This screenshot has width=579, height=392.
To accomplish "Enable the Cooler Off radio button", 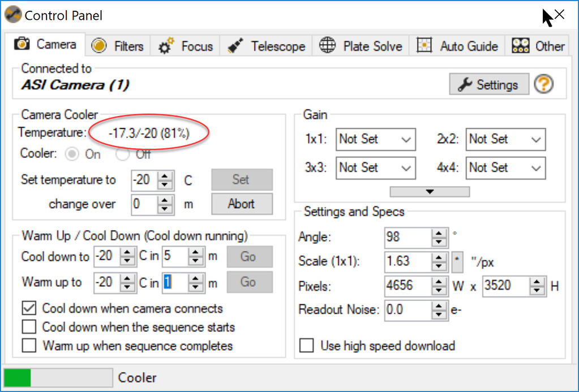I will 122,154.
